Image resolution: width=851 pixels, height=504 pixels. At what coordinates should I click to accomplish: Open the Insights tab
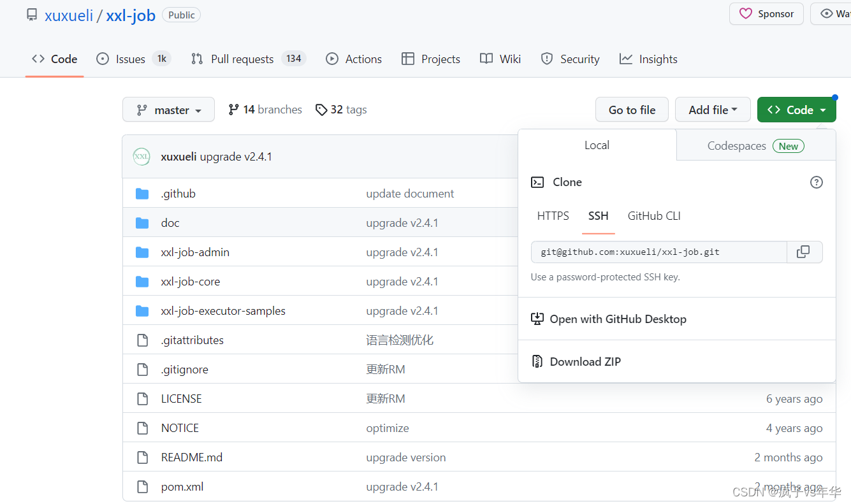pyautogui.click(x=648, y=59)
